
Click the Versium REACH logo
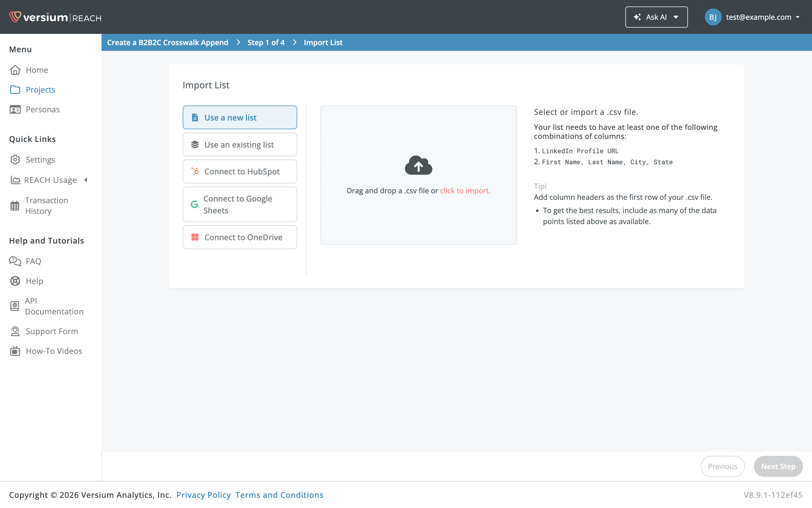pyautogui.click(x=55, y=17)
